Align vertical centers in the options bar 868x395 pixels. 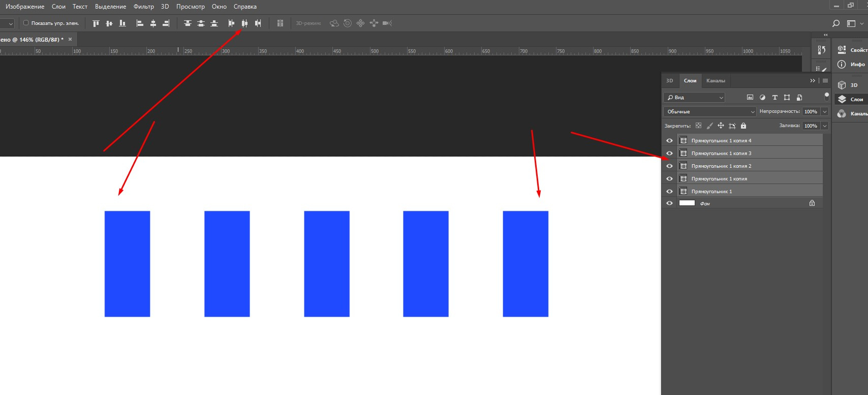109,23
